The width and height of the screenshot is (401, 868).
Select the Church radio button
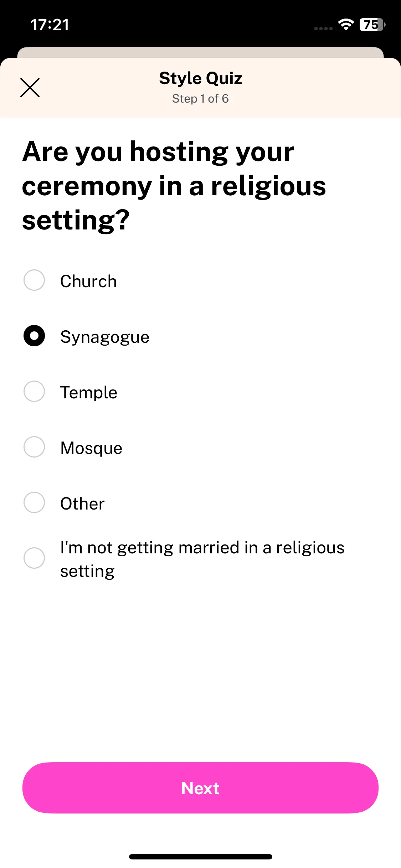[x=34, y=280]
